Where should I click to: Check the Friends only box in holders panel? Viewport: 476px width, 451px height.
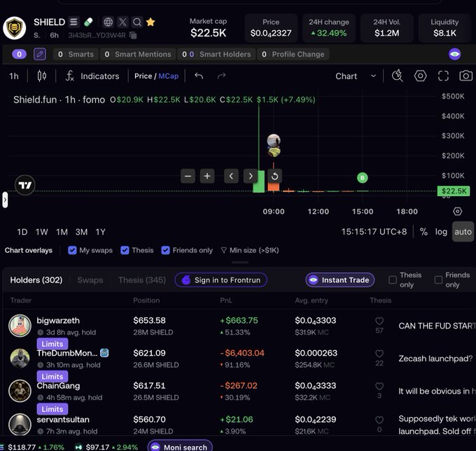click(x=438, y=279)
